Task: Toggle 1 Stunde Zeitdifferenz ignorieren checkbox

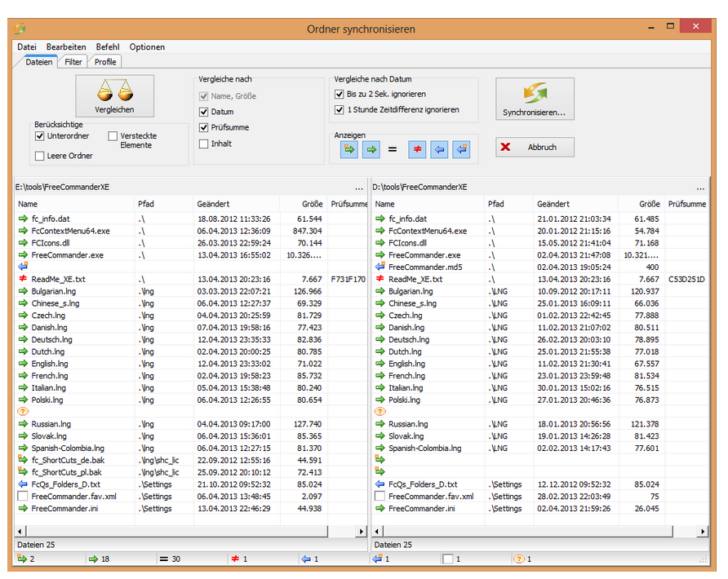Action: [x=339, y=110]
